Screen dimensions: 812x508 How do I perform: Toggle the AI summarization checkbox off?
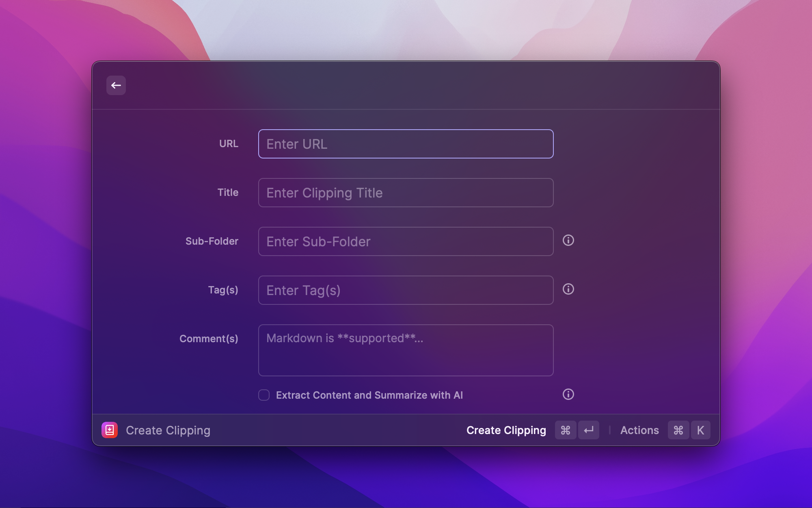[x=264, y=395]
